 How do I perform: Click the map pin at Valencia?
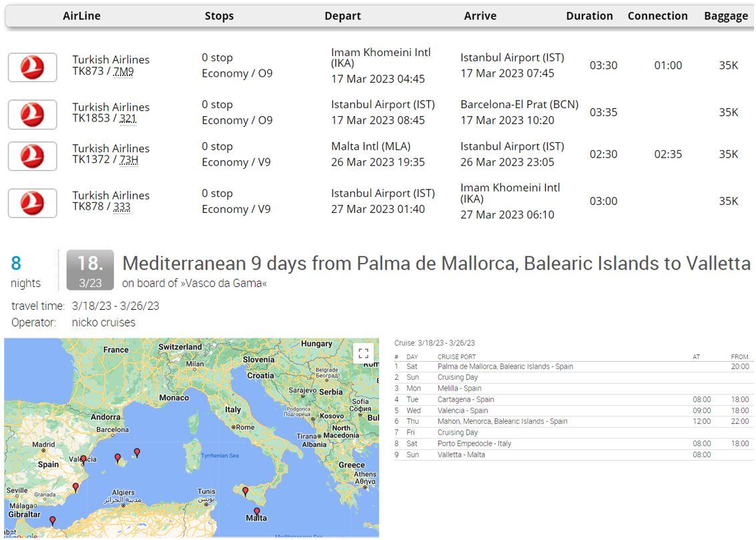(83, 459)
